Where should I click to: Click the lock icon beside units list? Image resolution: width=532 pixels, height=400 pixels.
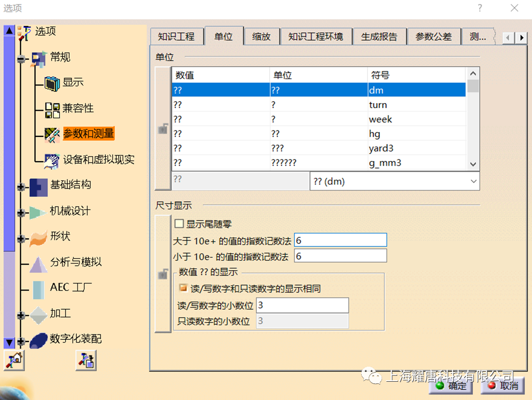(162, 128)
